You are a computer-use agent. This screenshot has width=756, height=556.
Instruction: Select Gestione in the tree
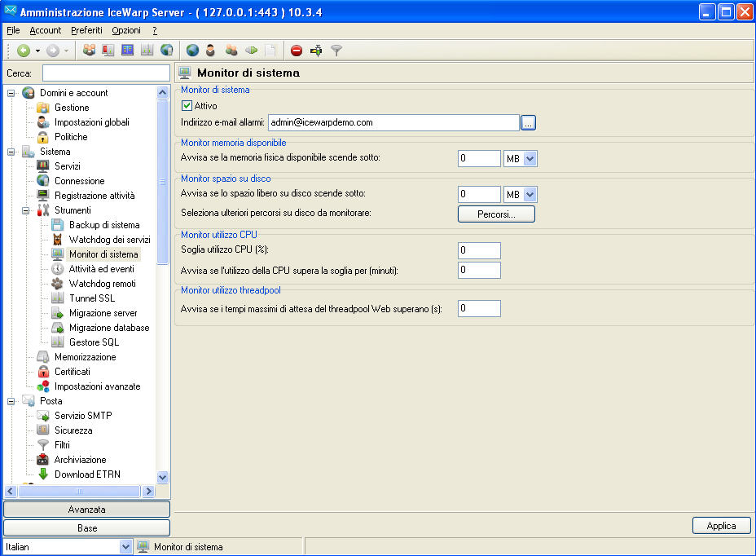click(x=72, y=108)
